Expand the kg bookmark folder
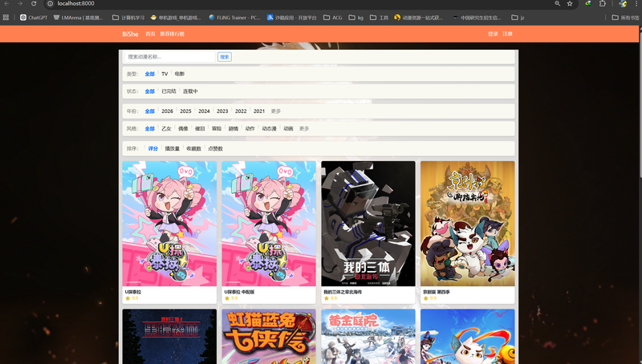 tap(356, 18)
